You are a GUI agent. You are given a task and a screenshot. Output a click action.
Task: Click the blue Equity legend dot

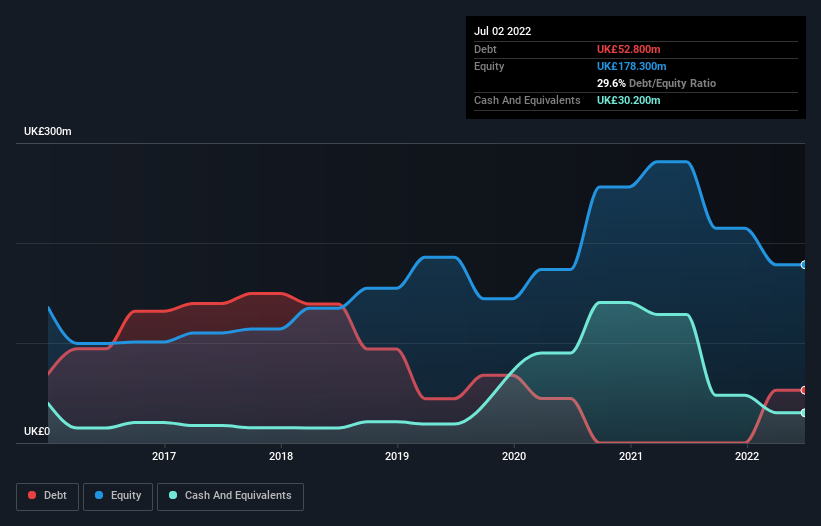(x=99, y=495)
